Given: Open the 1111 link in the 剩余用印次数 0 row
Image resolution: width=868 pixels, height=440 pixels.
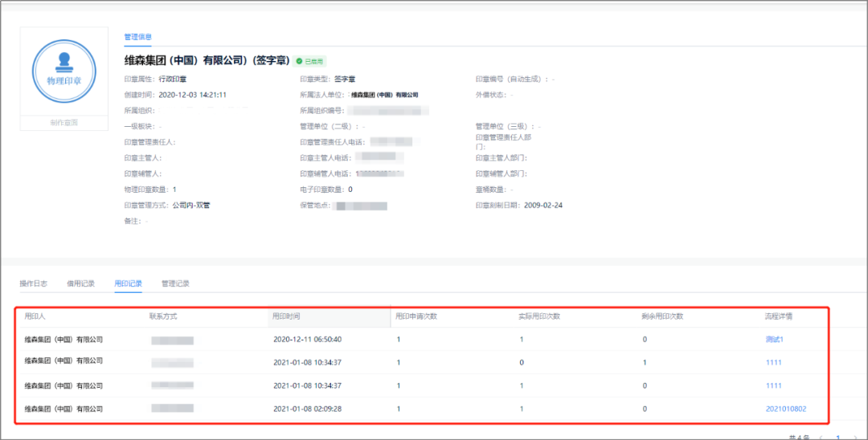Looking at the screenshot, I should coord(773,386).
